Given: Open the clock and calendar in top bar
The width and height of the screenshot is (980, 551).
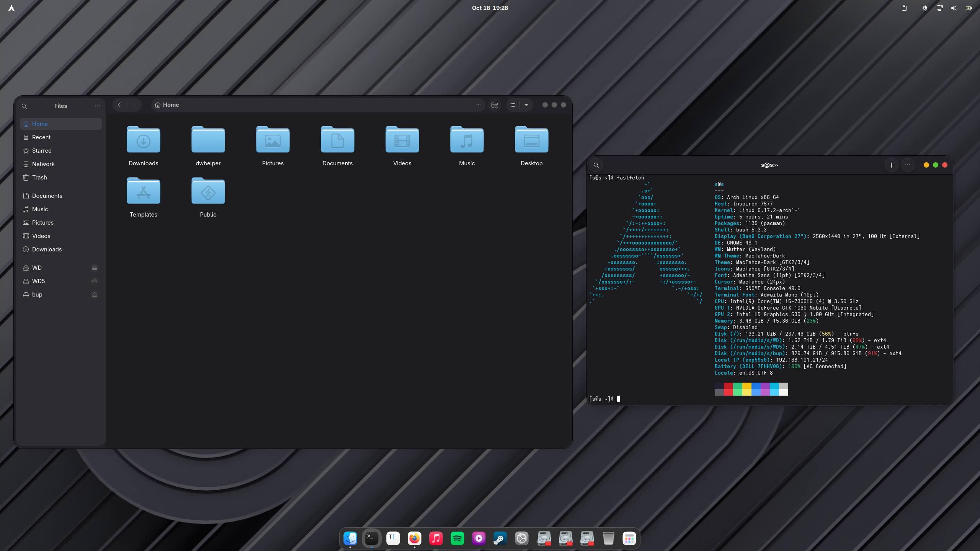Looking at the screenshot, I should (490, 8).
